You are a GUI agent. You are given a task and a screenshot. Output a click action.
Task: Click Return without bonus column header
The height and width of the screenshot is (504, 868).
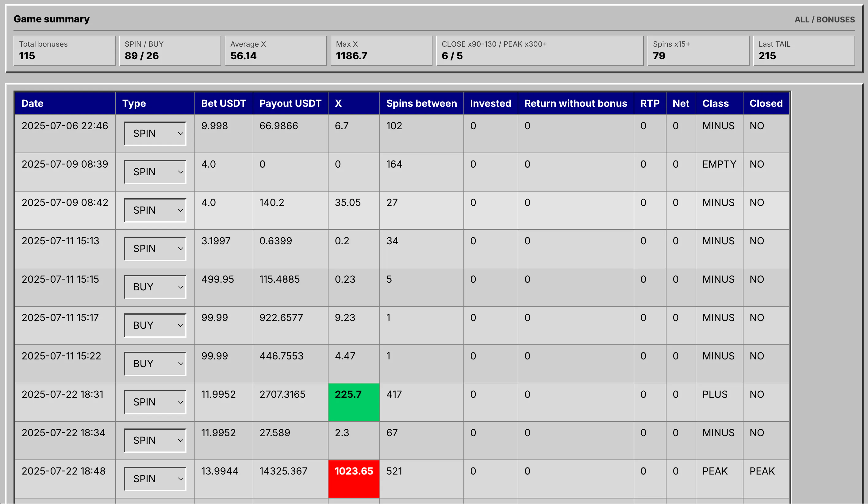pos(576,103)
